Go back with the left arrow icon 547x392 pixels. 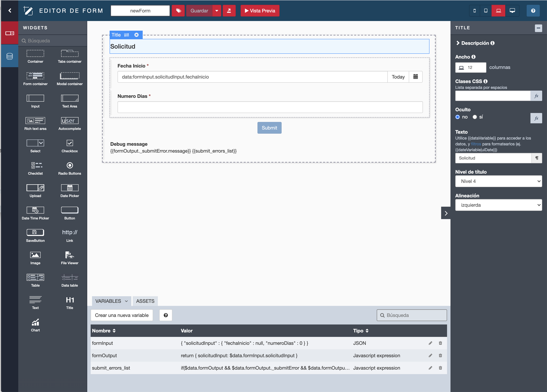[x=10, y=11]
